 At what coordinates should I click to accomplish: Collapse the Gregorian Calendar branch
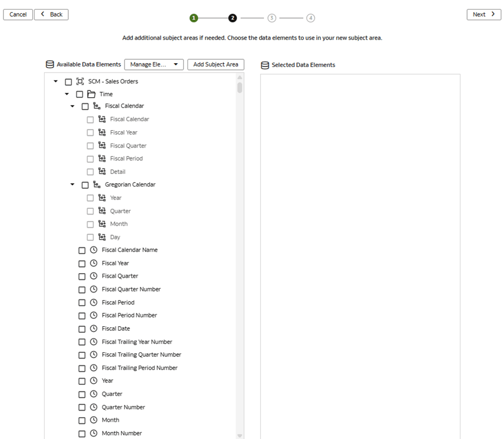click(x=72, y=184)
